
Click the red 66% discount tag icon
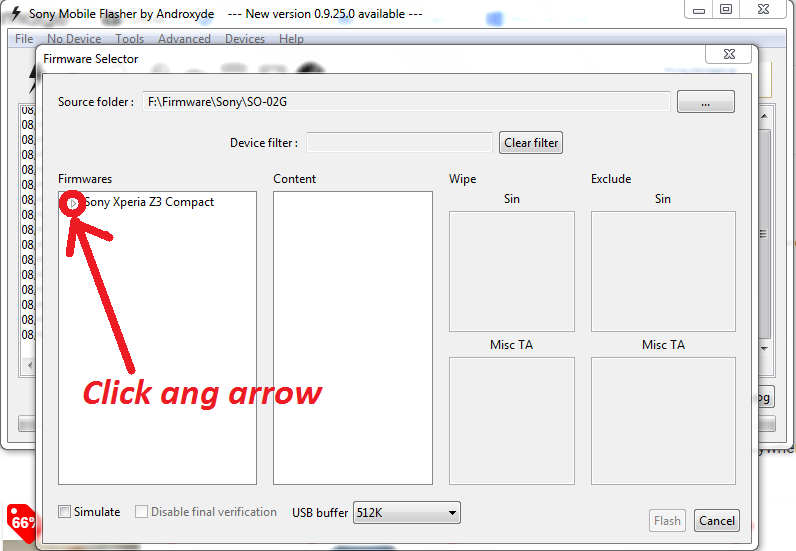tap(21, 523)
